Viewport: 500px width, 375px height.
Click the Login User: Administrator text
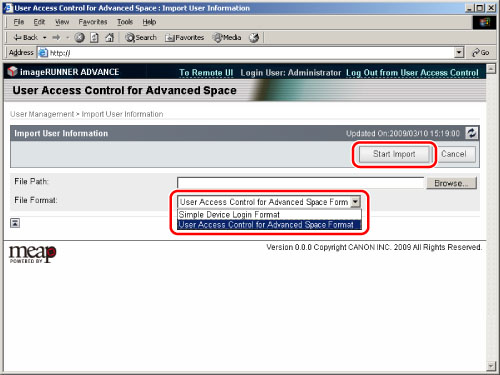291,73
